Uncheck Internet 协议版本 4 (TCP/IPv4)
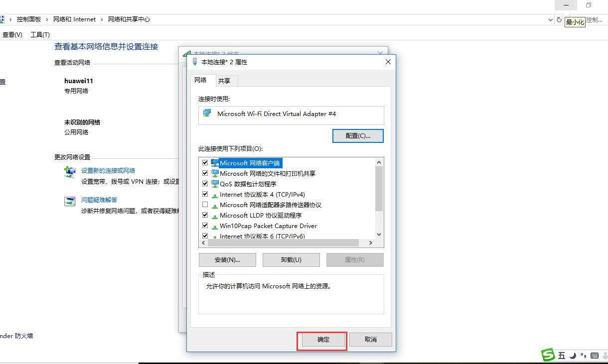This screenshot has height=364, width=608. pyautogui.click(x=205, y=194)
